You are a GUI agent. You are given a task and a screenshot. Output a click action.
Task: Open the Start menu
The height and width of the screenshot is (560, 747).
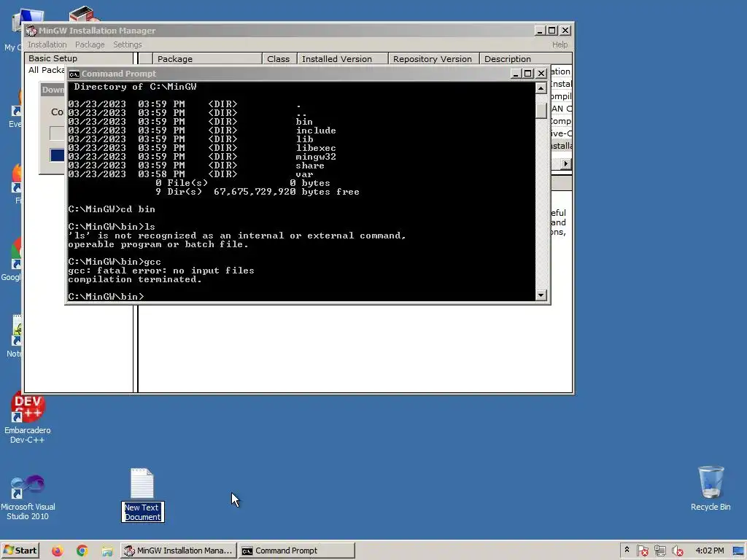click(x=20, y=551)
